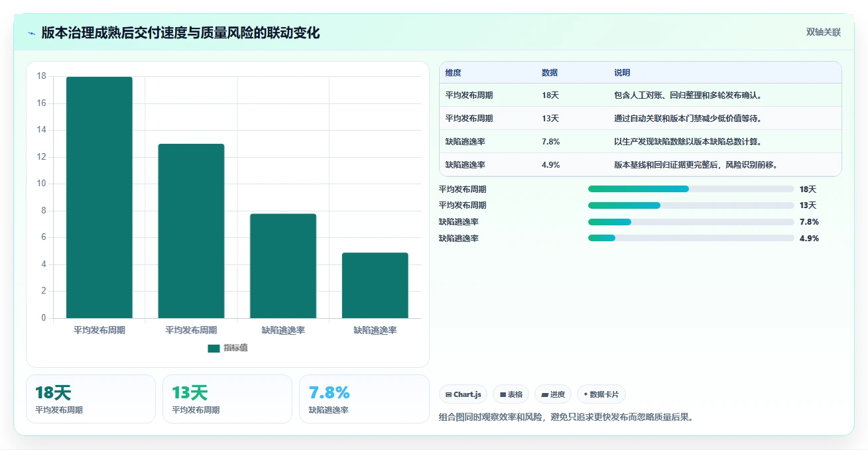Click the teal 指标值 legend swatch
Image resolution: width=868 pixels, height=450 pixels.
pos(214,349)
